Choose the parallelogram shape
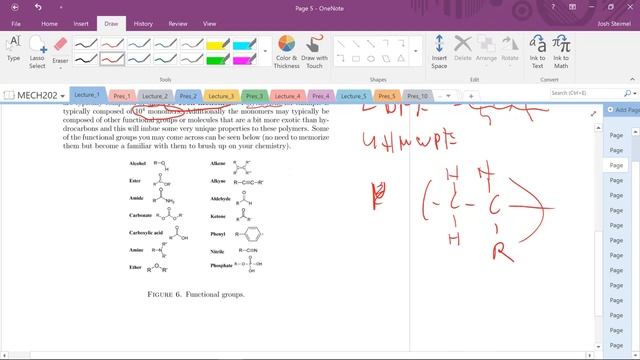Screen dimensions: 640x360 pyautogui.click(x=386, y=59)
